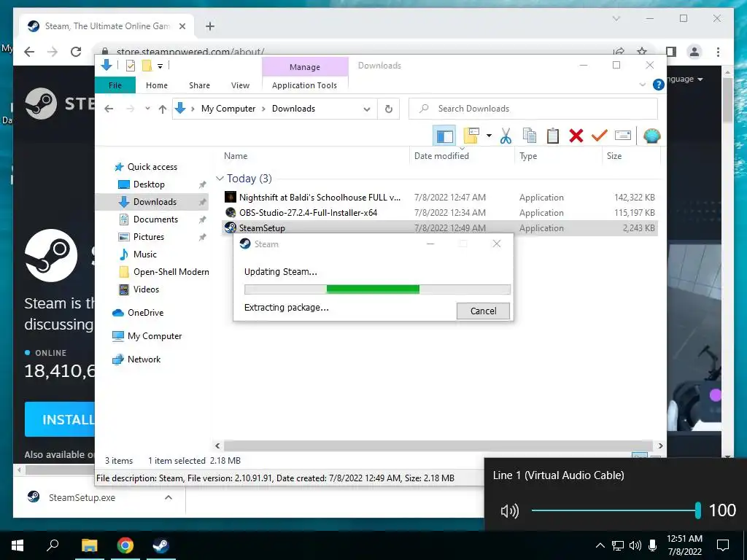Open Customize Quick Access Toolbar dropdown
This screenshot has width=747, height=560.
tap(160, 66)
